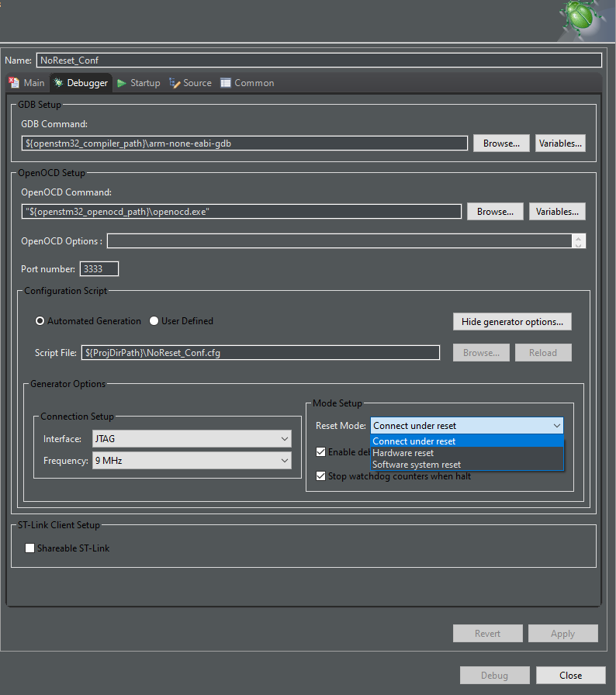The image size is (616, 695).
Task: Switch to the Common tab
Action: point(247,83)
